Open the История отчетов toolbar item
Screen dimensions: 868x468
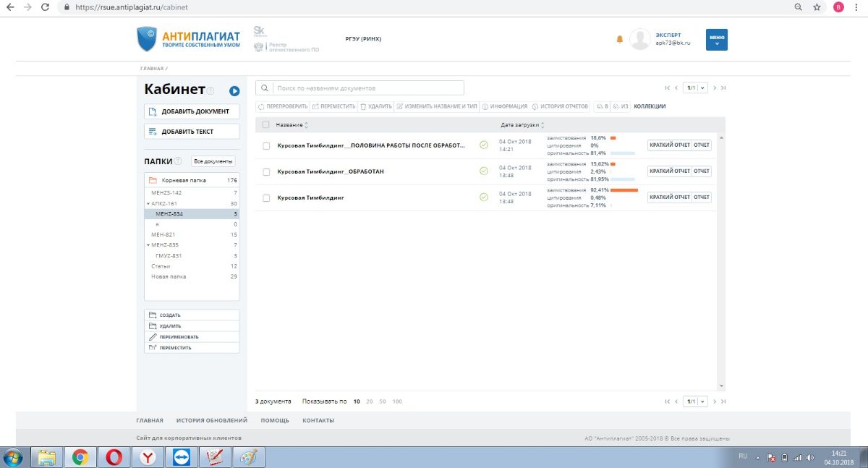click(560, 106)
